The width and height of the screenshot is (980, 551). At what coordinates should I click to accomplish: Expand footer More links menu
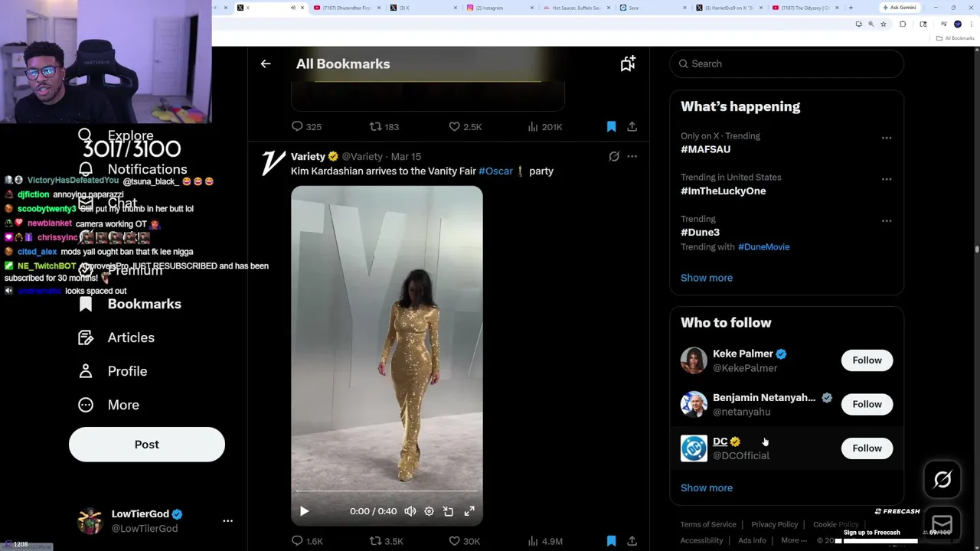(794, 540)
